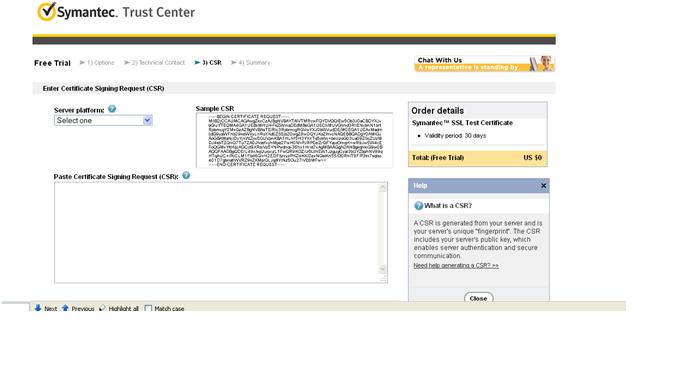This screenshot has width=684, height=384.
Task: Select step 3) CSR
Action: 212,63
